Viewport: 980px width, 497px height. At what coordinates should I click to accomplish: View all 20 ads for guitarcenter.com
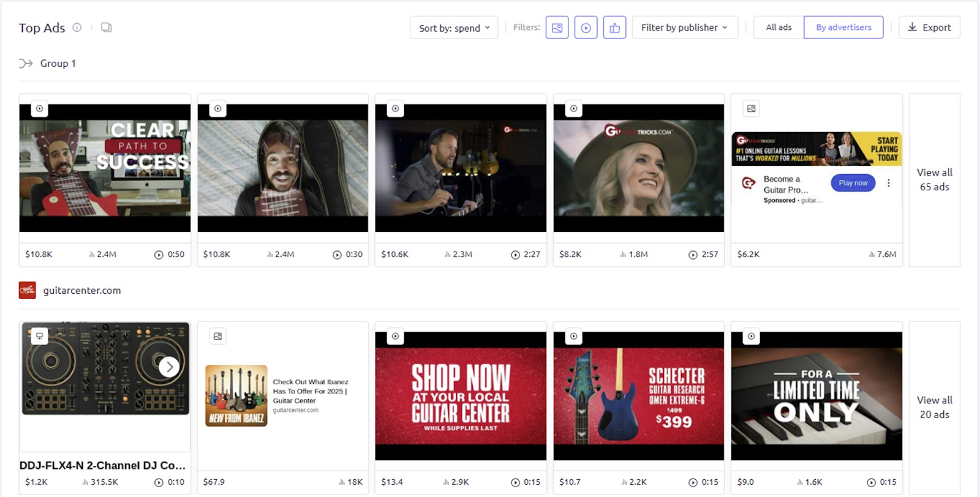[x=934, y=407]
